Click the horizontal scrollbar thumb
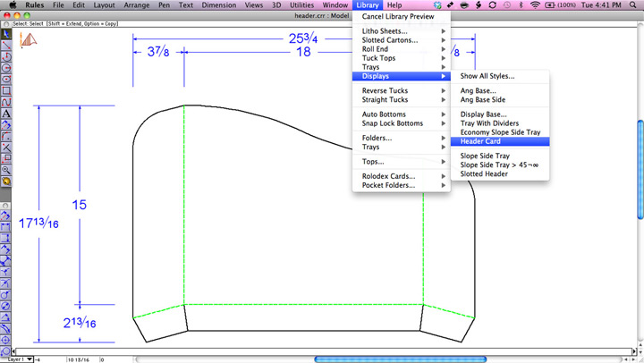The width and height of the screenshot is (644, 363). [402, 359]
